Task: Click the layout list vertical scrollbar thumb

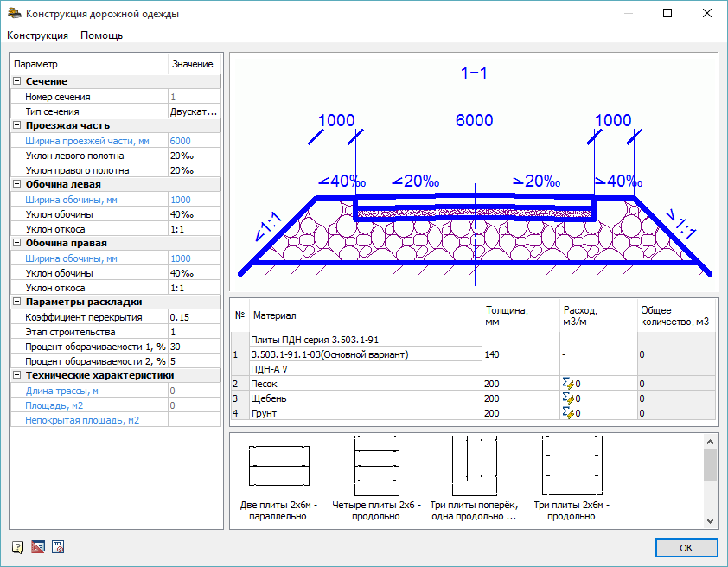Action: (x=710, y=465)
